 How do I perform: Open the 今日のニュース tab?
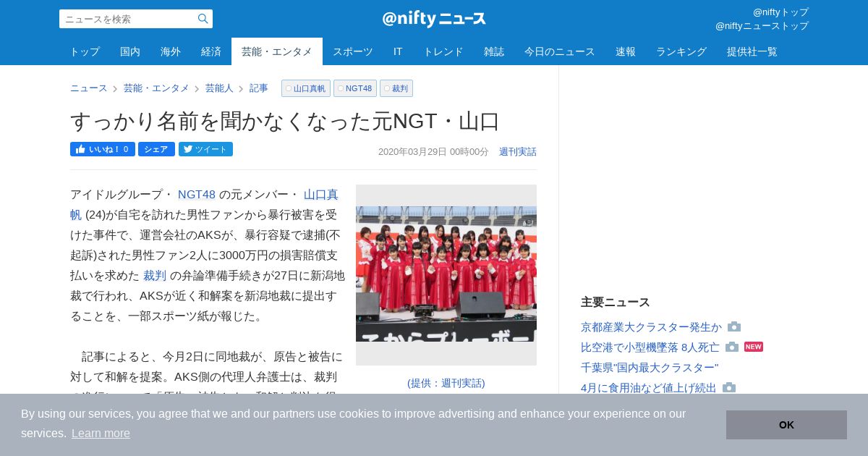tap(560, 51)
